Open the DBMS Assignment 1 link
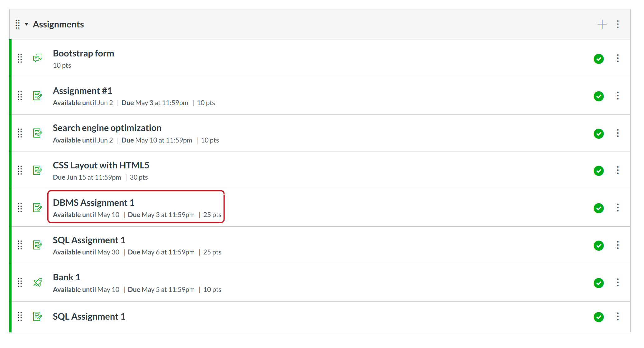 click(x=93, y=203)
